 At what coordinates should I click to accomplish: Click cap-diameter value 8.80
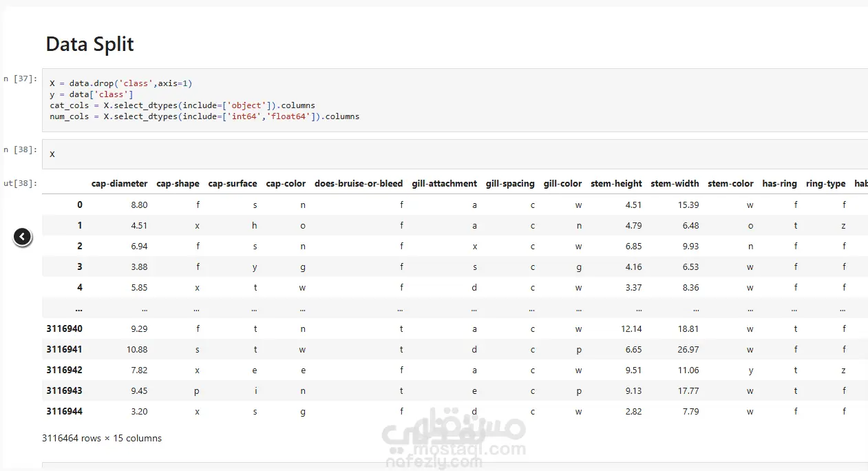click(138, 205)
